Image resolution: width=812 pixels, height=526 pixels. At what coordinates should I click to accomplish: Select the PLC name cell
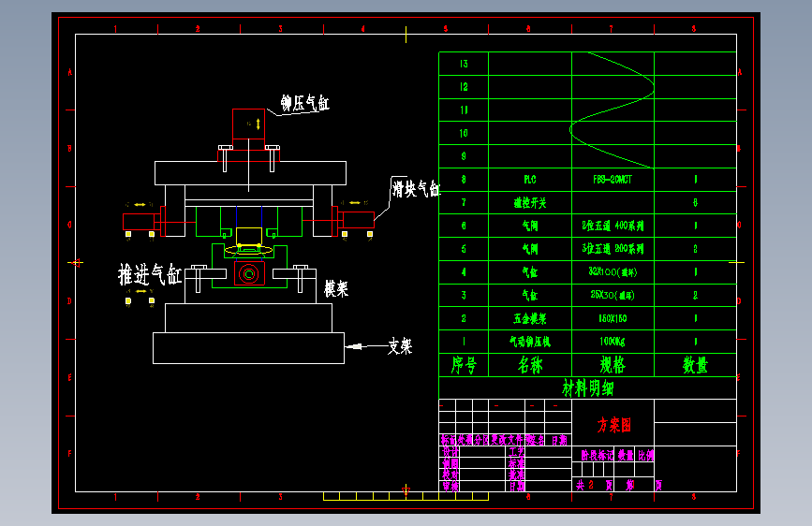[x=530, y=180]
